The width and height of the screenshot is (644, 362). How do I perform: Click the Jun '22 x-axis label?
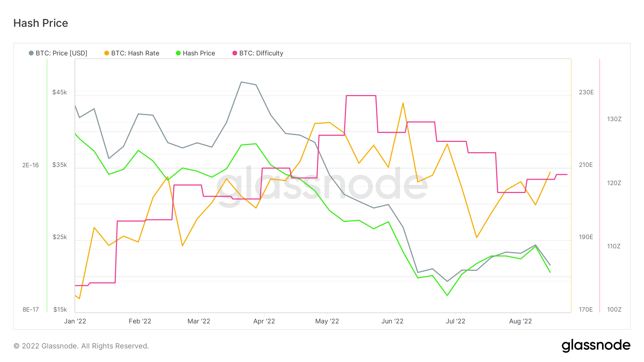(392, 321)
